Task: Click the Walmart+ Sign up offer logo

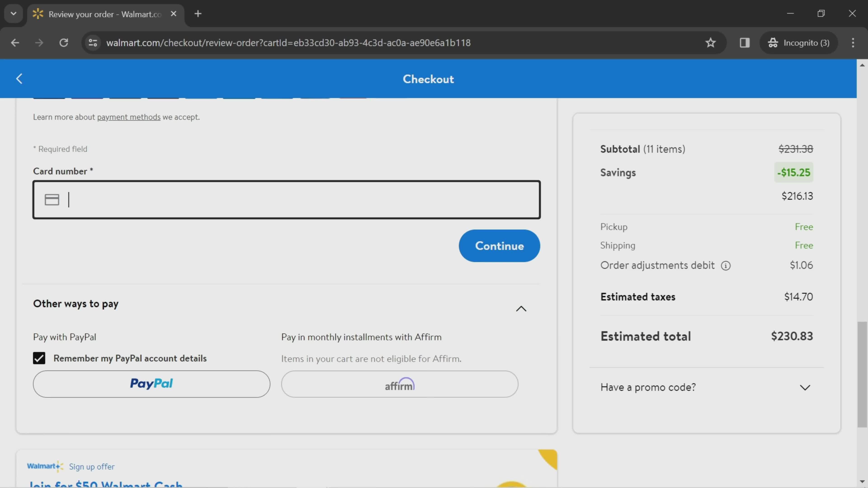Action: click(45, 466)
